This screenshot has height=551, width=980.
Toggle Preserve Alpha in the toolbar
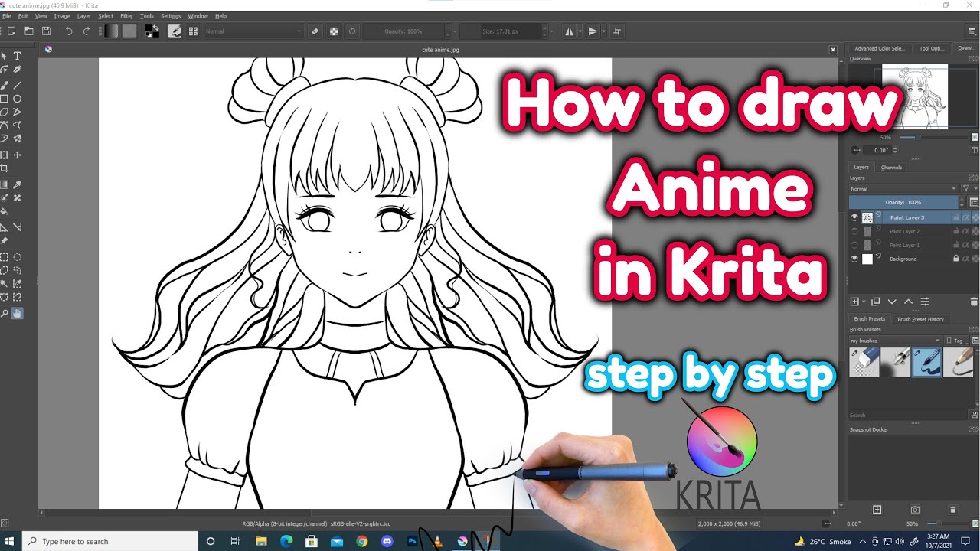(x=334, y=31)
